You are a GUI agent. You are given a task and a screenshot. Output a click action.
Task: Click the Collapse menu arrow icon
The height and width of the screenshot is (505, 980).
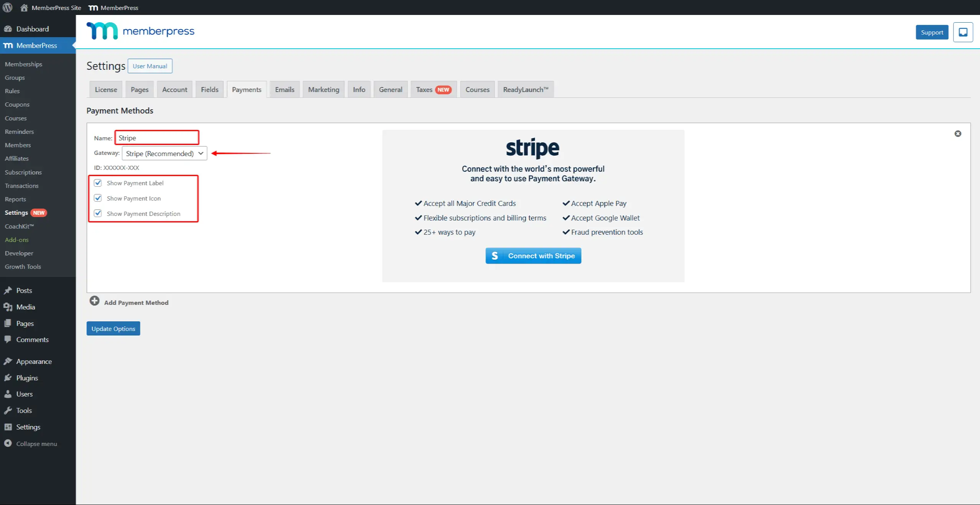8,443
